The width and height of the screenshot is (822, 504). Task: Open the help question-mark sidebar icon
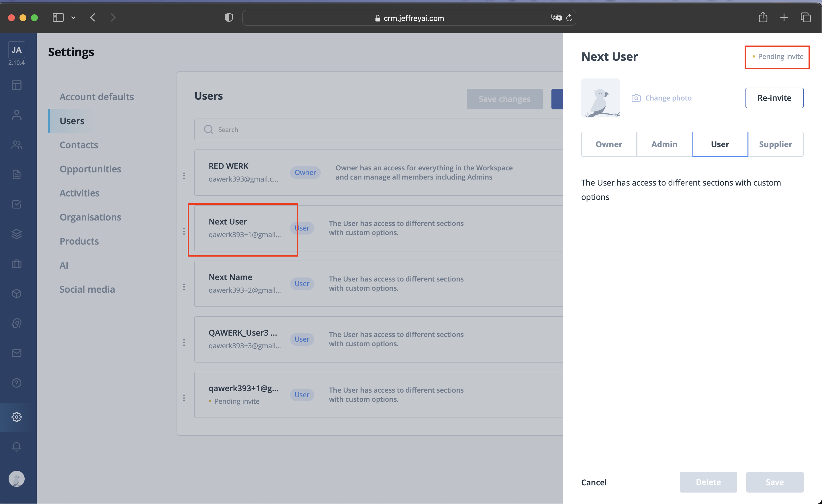pos(16,383)
